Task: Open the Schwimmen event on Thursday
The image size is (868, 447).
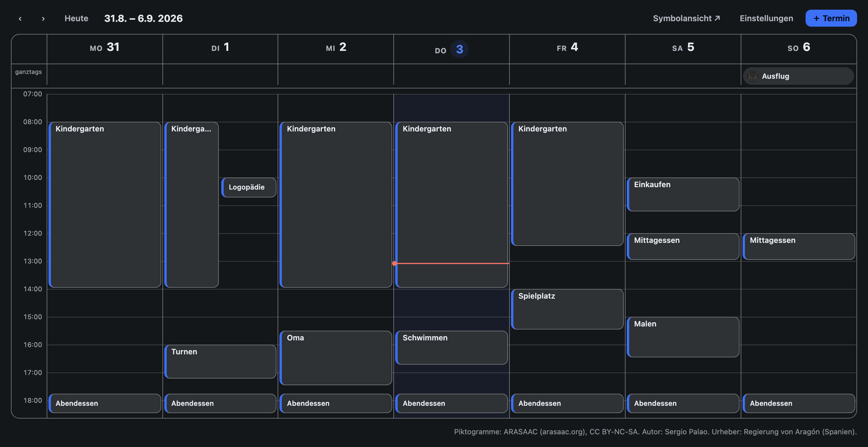Action: [x=452, y=348]
